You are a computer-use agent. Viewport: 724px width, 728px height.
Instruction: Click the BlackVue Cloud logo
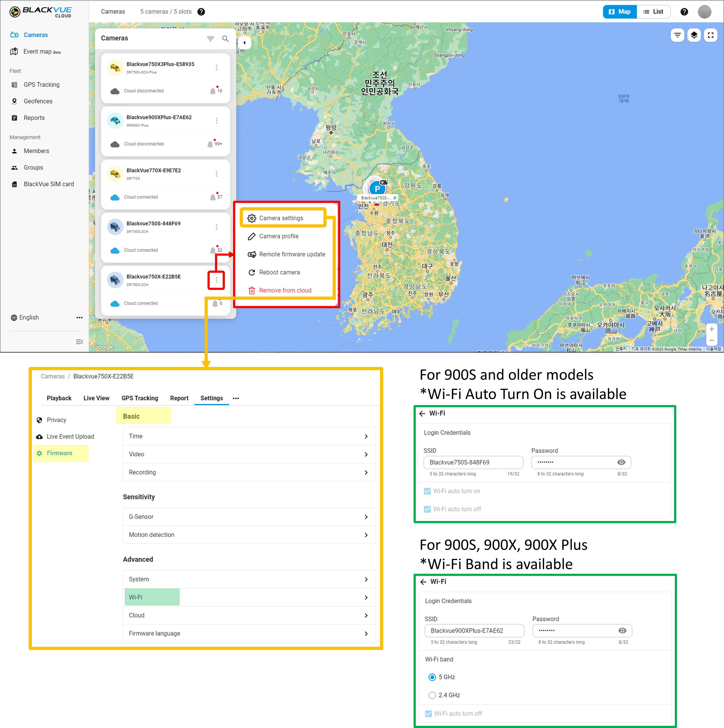click(40, 12)
